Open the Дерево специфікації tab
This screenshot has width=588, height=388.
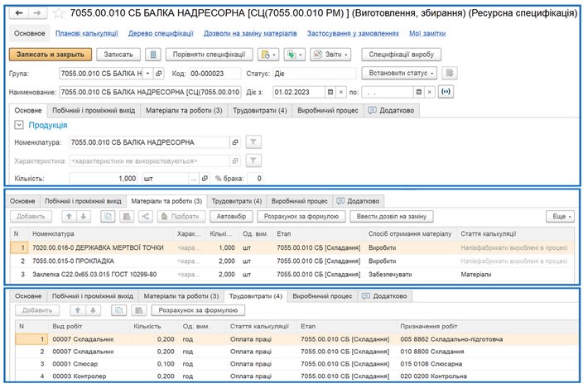[161, 33]
